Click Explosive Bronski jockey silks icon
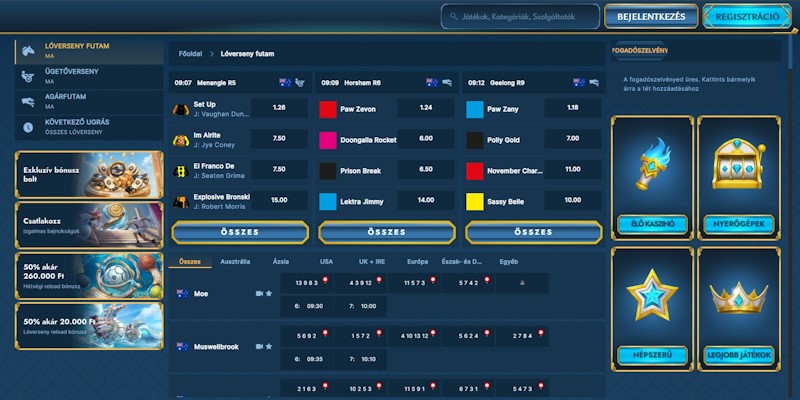 (181, 202)
